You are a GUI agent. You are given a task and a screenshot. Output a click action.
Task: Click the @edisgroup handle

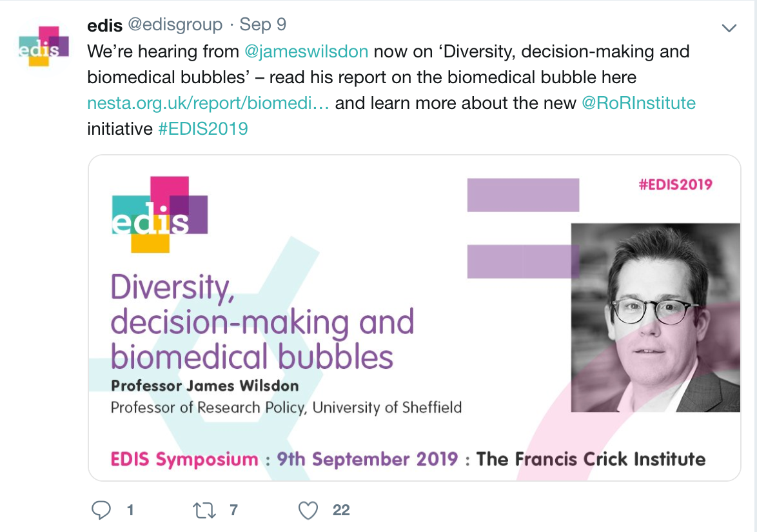(x=176, y=25)
